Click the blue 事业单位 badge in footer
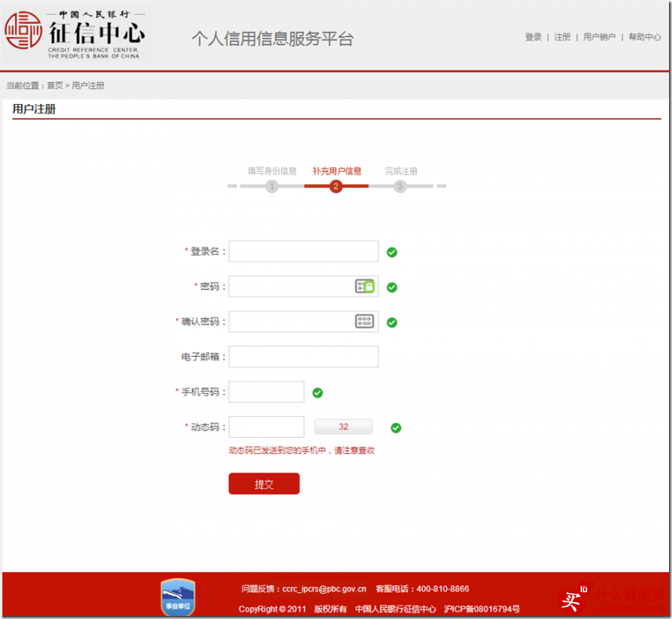Viewport: 672px width, 619px height. pyautogui.click(x=178, y=597)
